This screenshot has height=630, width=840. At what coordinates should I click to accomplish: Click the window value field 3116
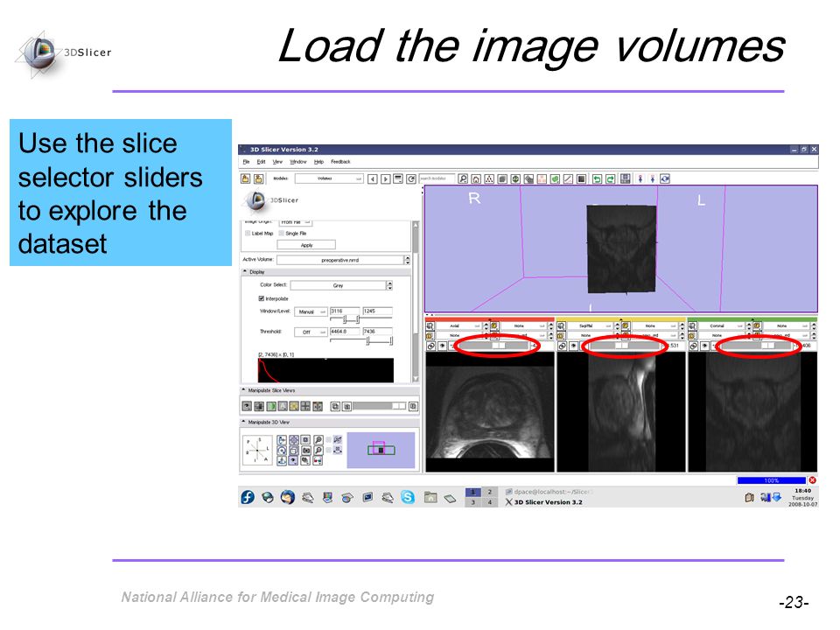[x=345, y=311]
